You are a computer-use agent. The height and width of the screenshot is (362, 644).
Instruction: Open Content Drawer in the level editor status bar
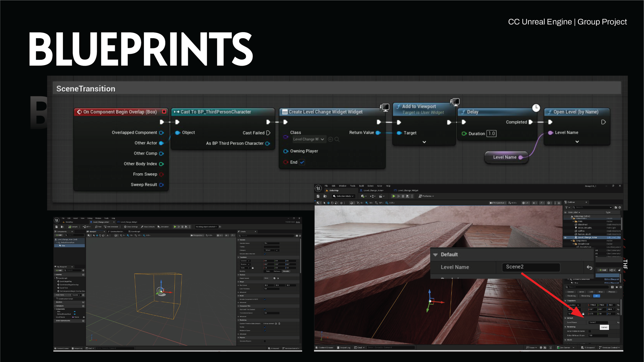(325, 348)
